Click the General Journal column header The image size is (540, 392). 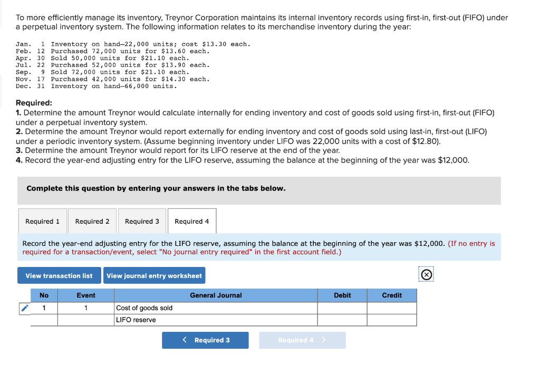[x=215, y=295]
